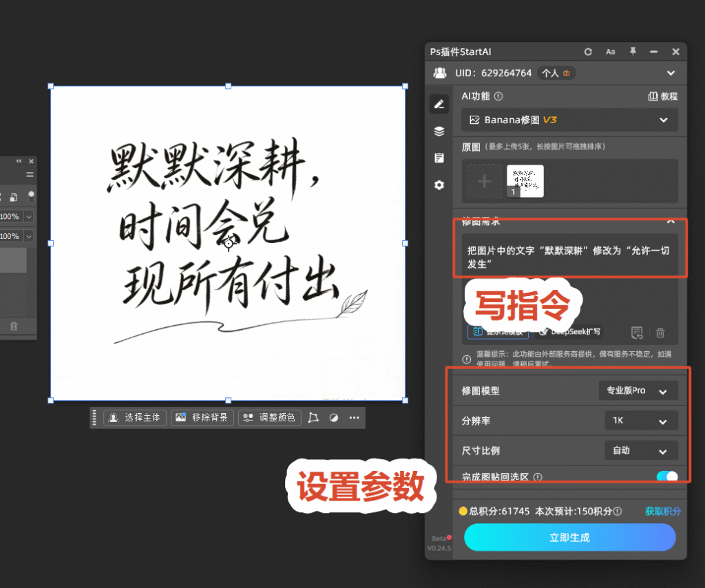Screen dimensions: 705x588
Task: Click the top-center transform handle on canvas
Action: pyautogui.click(x=229, y=86)
